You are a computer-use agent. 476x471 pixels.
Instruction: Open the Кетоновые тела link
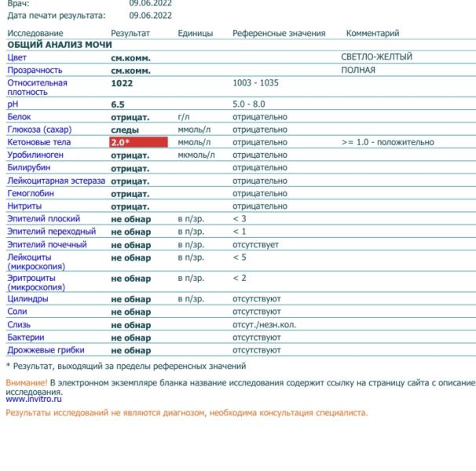[38, 142]
